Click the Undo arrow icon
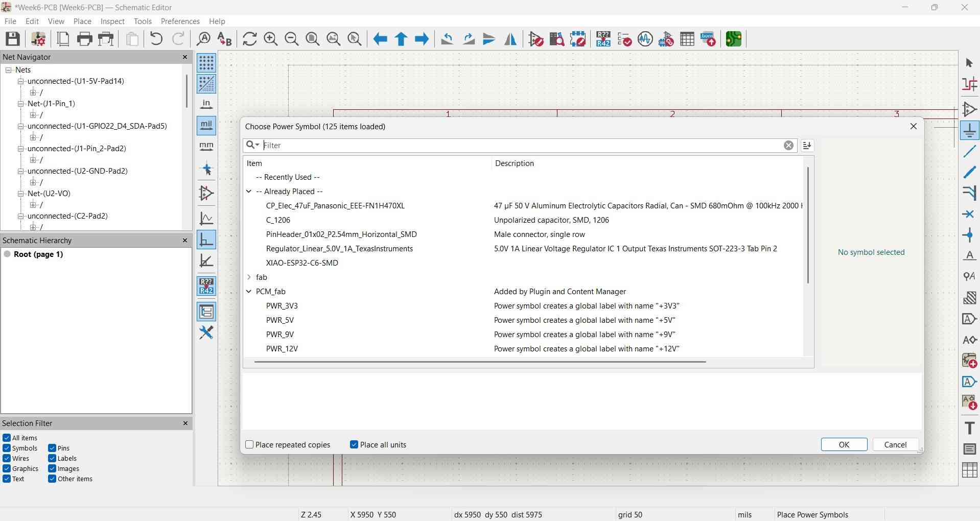Viewport: 980px width, 521px height. tap(156, 39)
